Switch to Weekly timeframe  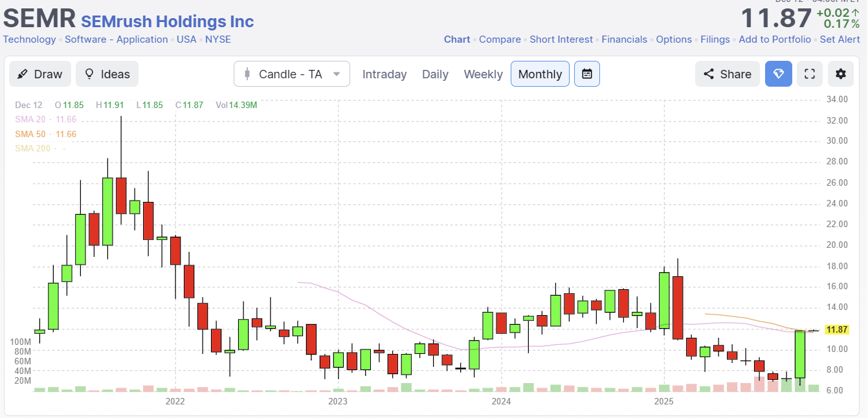[x=483, y=74]
